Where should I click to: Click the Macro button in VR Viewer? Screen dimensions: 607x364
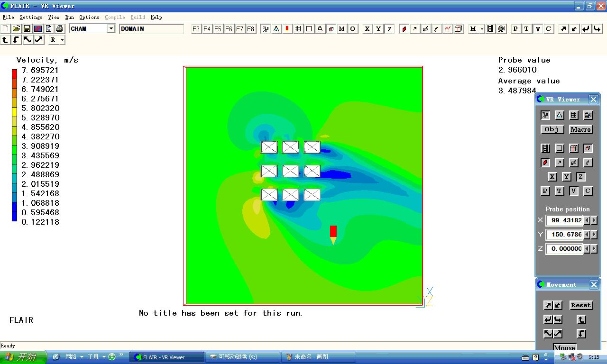pyautogui.click(x=581, y=129)
